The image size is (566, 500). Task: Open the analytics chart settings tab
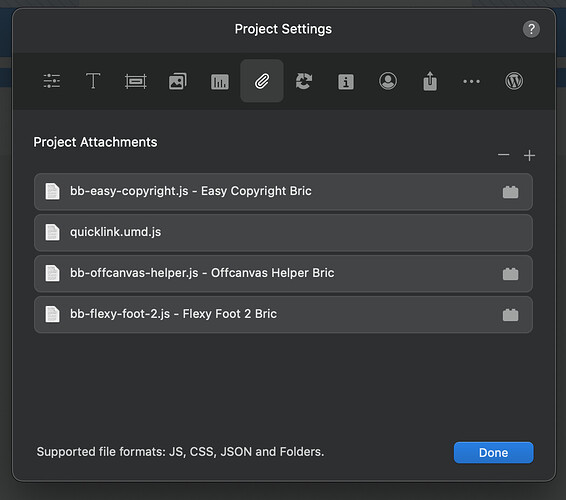click(219, 82)
